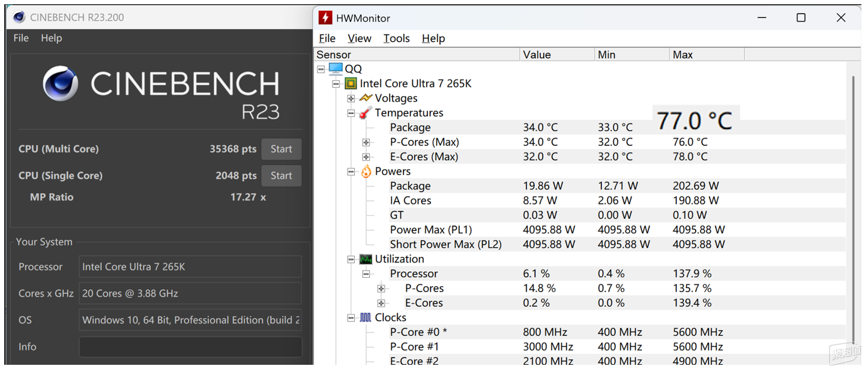
Task: Click the Processor field in Cinebench
Action: [190, 266]
